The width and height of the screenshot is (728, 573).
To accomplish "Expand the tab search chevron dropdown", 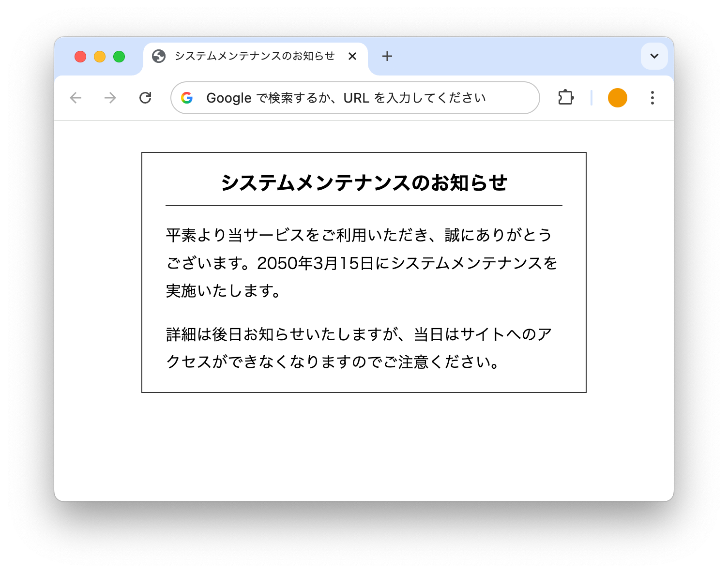I will coord(654,56).
